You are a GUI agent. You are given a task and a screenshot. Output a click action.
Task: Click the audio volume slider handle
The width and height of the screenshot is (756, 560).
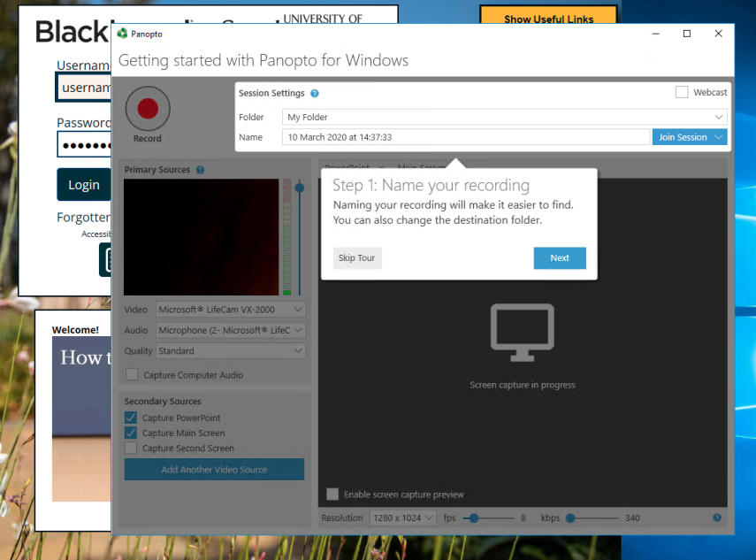click(x=300, y=188)
